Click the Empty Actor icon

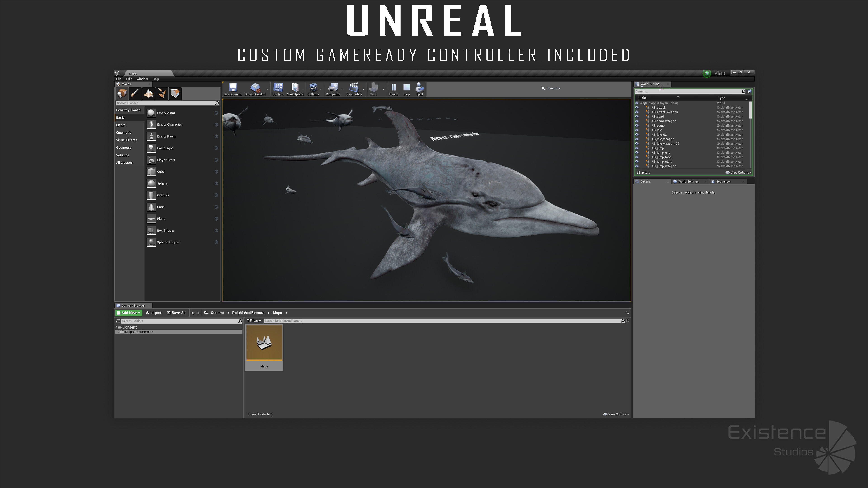151,113
